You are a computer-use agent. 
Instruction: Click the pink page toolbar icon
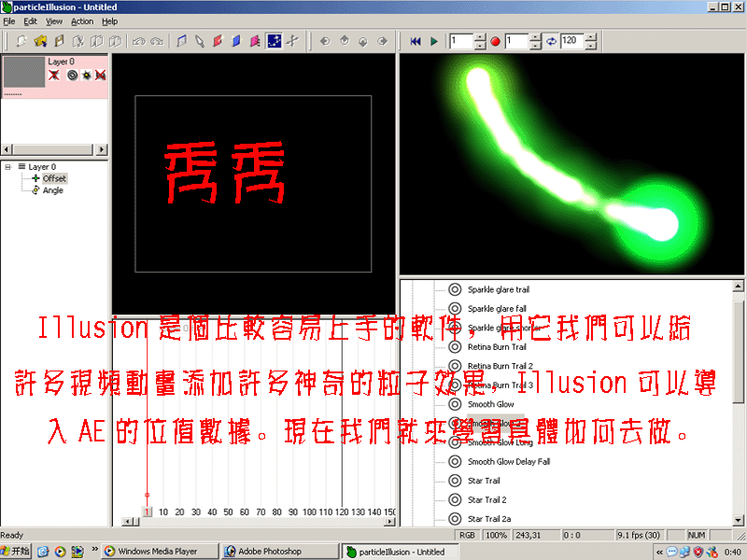click(255, 41)
